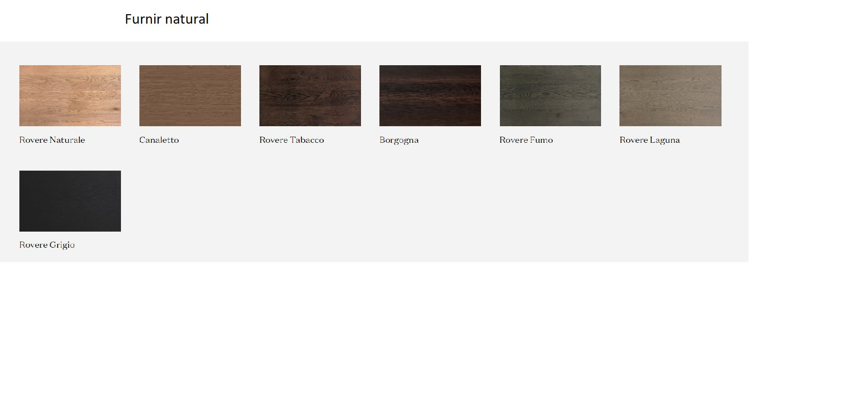Click the Rovere Fumo name label
Image resolution: width=868 pixels, height=415 pixels.
(526, 140)
